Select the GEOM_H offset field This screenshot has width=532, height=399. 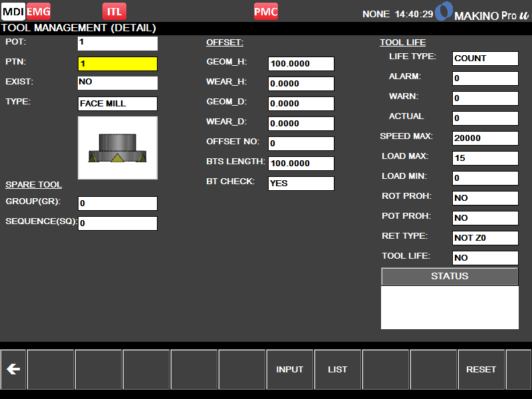301,64
